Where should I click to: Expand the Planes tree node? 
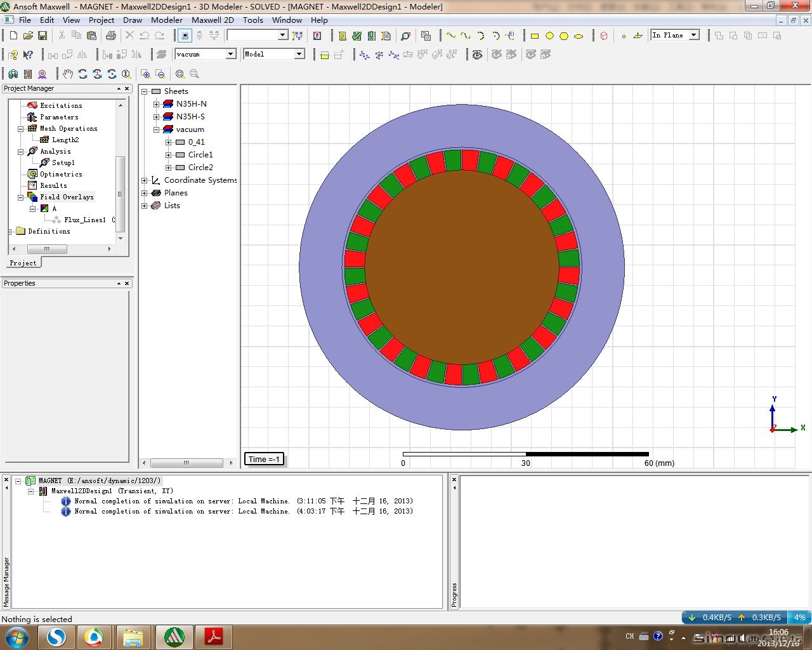coord(145,193)
